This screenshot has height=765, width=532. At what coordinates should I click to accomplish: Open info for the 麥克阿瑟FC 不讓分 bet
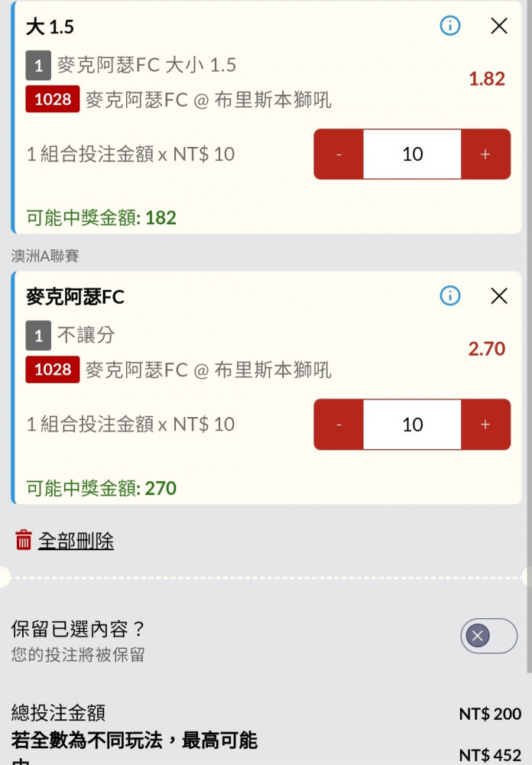pyautogui.click(x=450, y=296)
